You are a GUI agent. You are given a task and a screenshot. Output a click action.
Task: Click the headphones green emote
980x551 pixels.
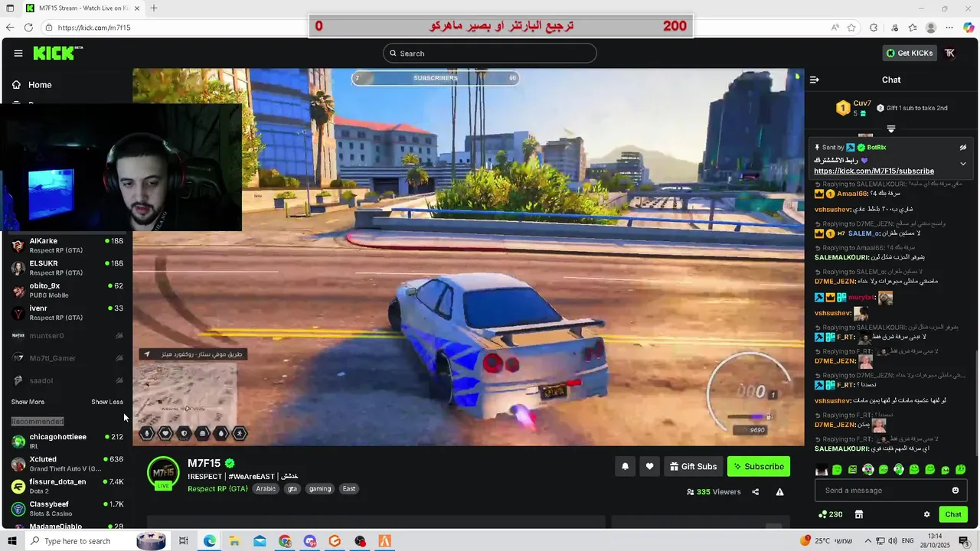(899, 470)
